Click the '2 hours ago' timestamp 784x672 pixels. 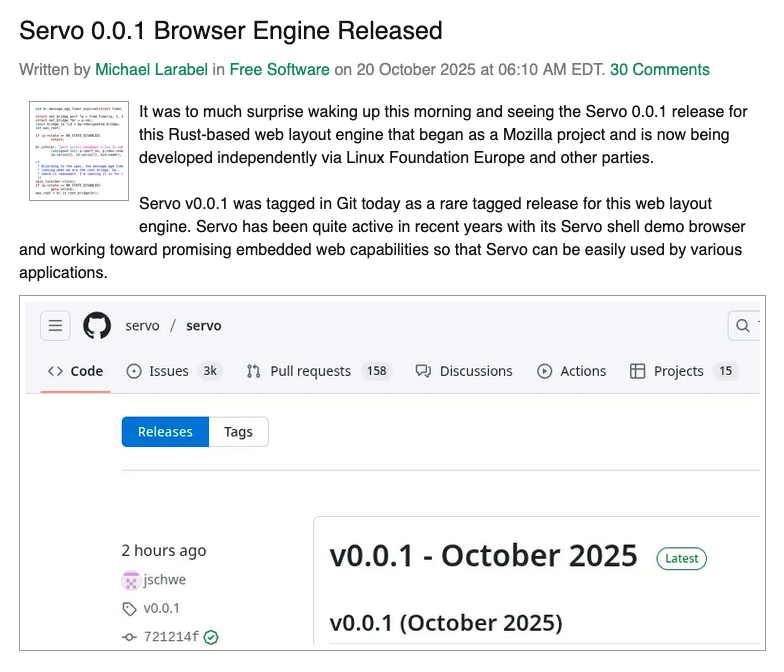pos(164,550)
